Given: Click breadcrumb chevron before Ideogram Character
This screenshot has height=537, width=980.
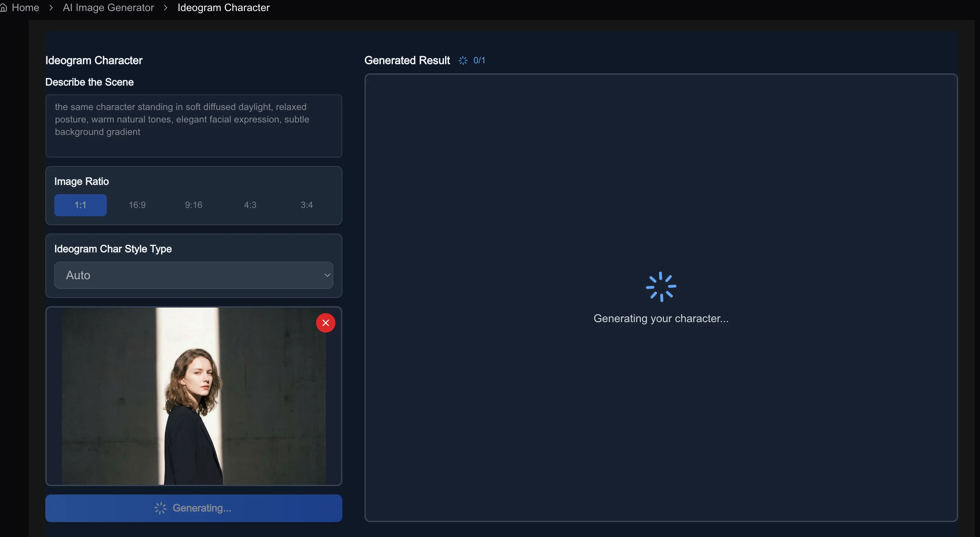Looking at the screenshot, I should pos(166,8).
